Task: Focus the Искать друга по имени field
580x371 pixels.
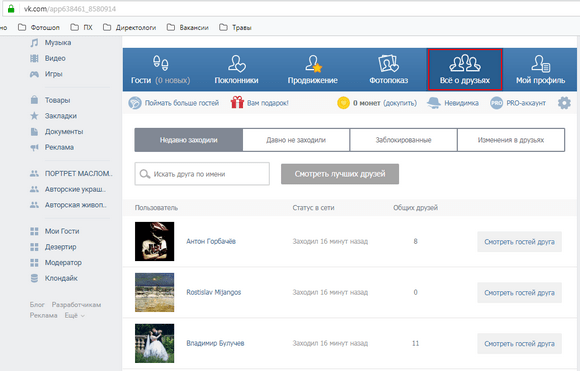Action: pos(202,174)
